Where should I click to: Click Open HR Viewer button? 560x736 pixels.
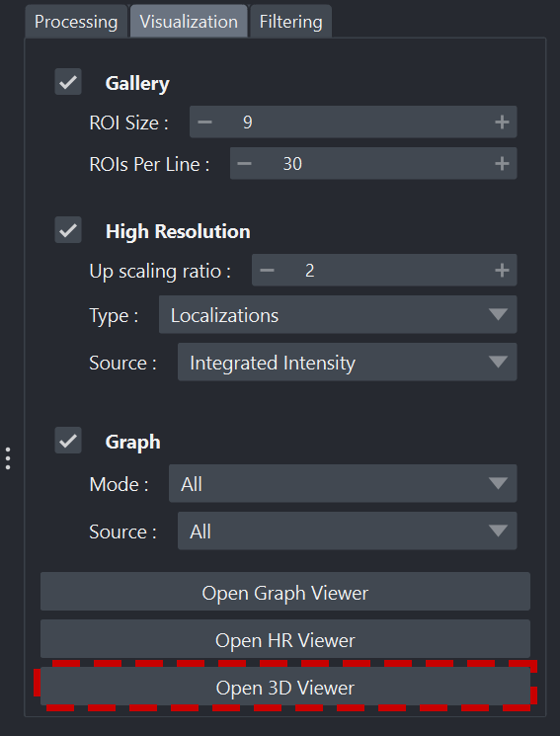click(x=285, y=639)
